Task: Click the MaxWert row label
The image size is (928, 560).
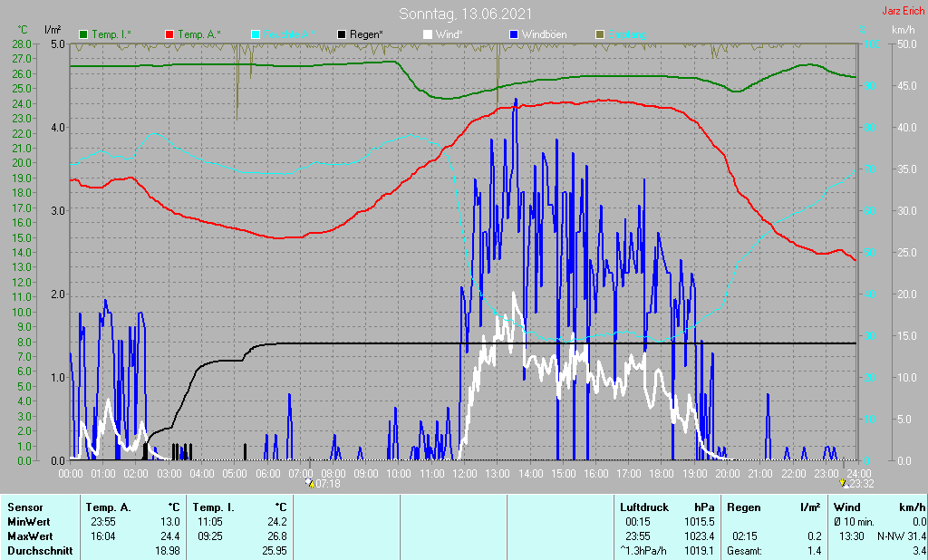Action: pyautogui.click(x=30, y=536)
